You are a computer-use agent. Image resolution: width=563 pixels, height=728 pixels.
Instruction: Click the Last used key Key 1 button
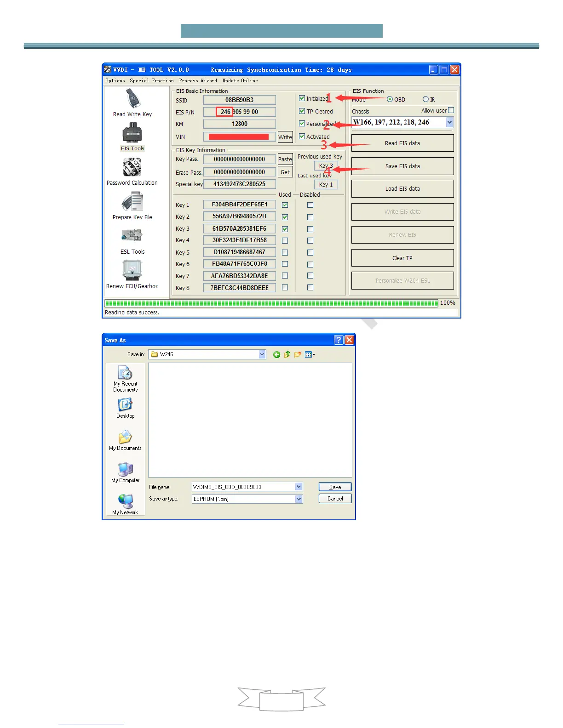(326, 184)
